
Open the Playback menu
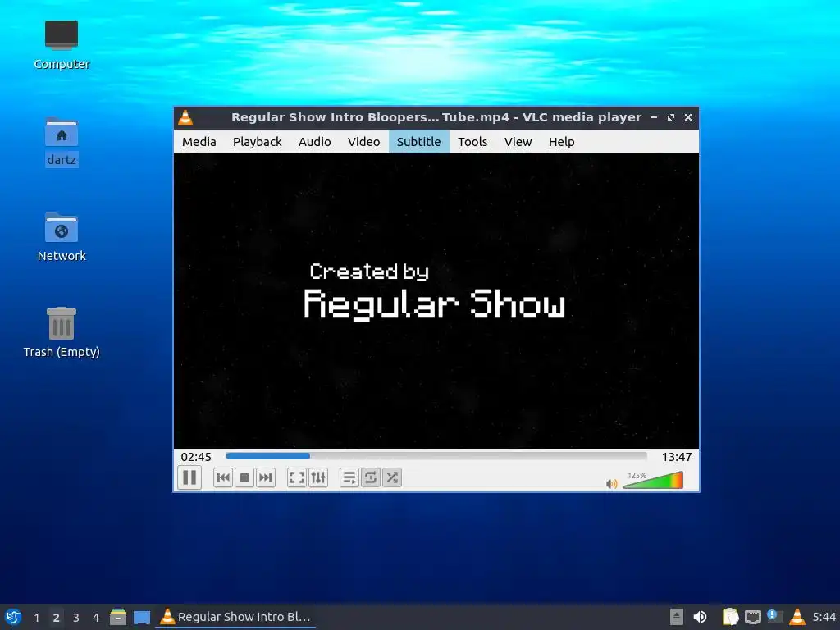coord(257,141)
